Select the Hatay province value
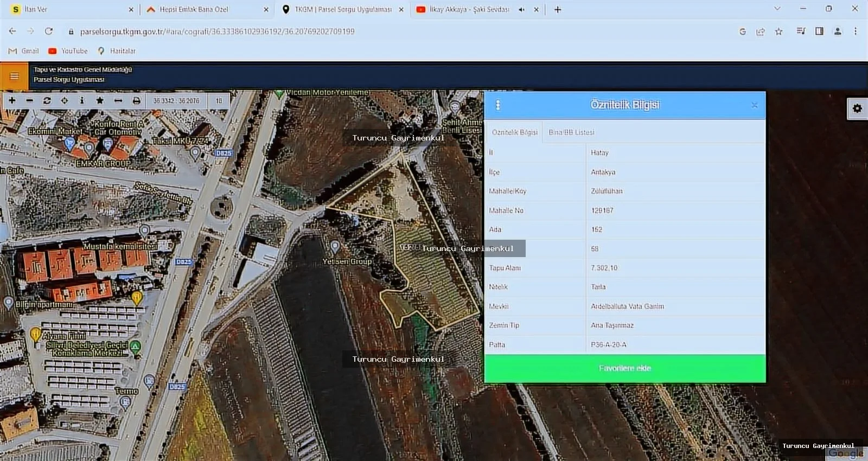Viewport: 868px width, 461px height. click(x=599, y=153)
